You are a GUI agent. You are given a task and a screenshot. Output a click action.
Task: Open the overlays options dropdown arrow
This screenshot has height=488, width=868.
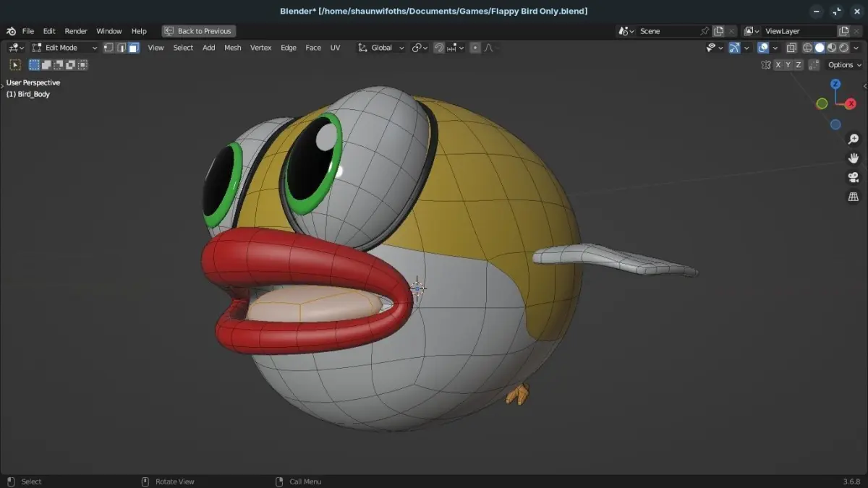click(x=775, y=48)
